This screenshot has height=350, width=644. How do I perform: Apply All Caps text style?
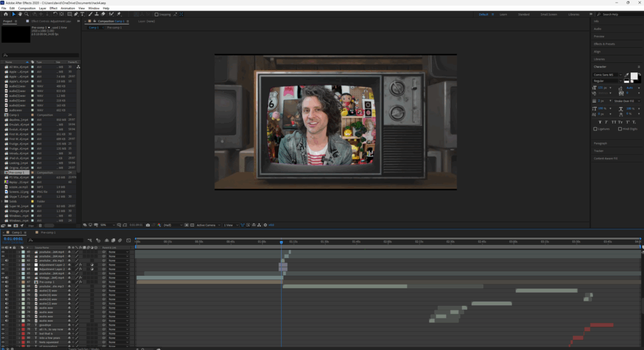[x=614, y=122]
